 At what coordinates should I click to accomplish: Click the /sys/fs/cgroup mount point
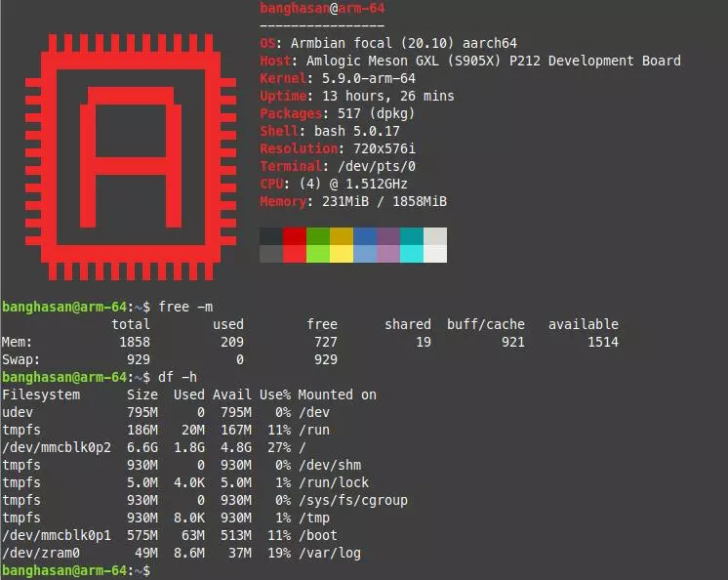point(353,501)
